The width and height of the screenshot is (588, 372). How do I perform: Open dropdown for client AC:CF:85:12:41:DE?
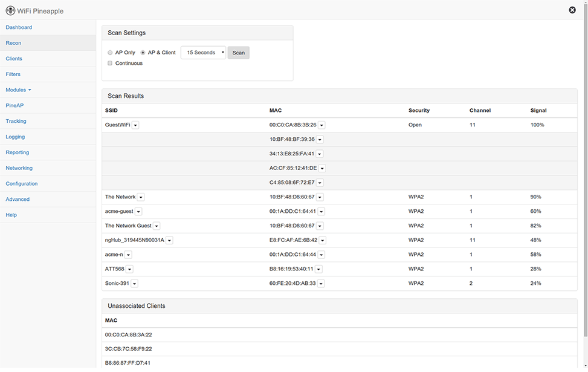coord(322,168)
